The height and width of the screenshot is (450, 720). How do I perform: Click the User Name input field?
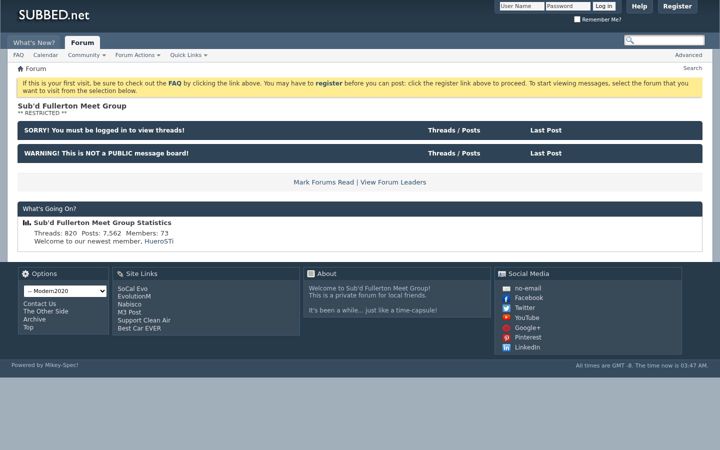point(522,6)
